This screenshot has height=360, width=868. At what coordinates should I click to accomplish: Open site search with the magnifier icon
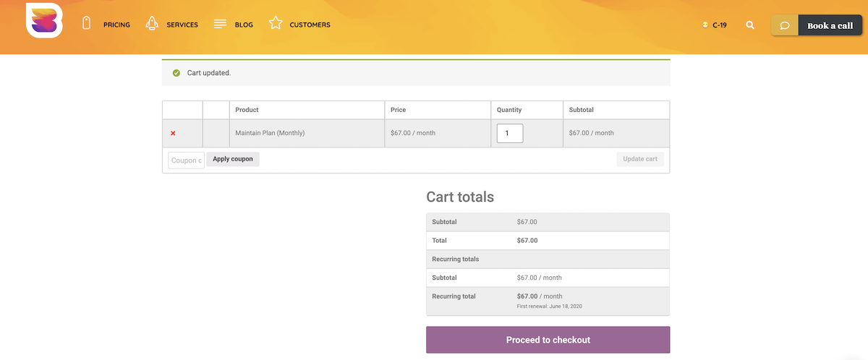click(750, 25)
